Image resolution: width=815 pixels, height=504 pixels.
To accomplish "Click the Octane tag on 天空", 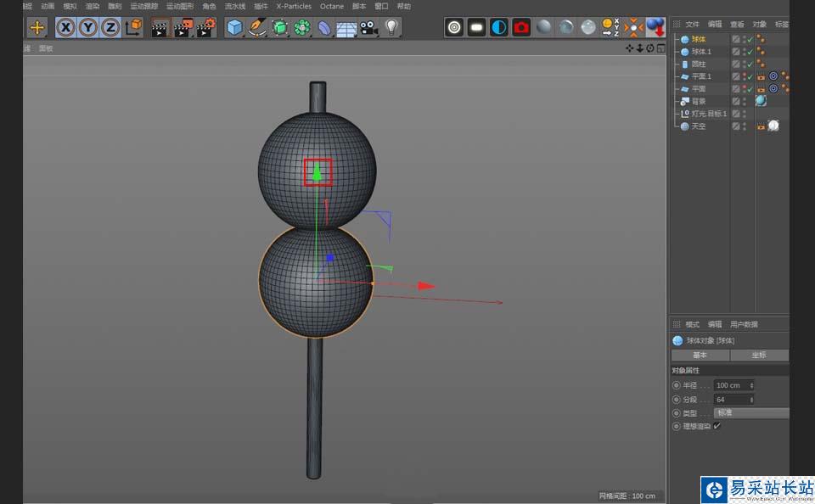I will click(773, 126).
